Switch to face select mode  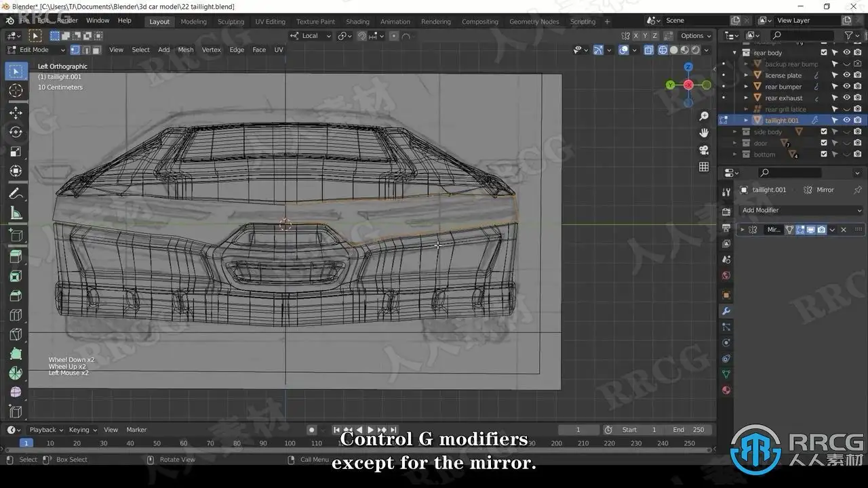pos(96,49)
